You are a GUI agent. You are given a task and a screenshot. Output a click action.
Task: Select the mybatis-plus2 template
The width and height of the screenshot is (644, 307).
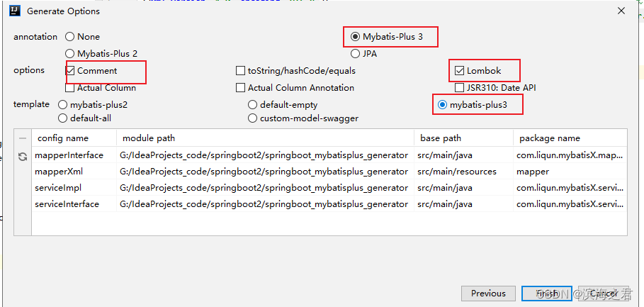coord(63,105)
